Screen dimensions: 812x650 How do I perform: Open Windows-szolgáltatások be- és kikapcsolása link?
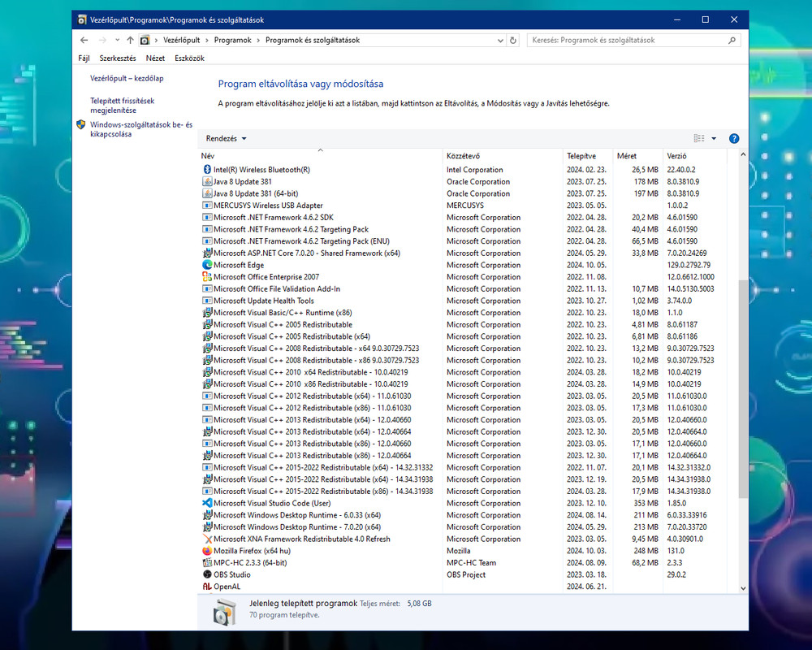click(x=140, y=129)
